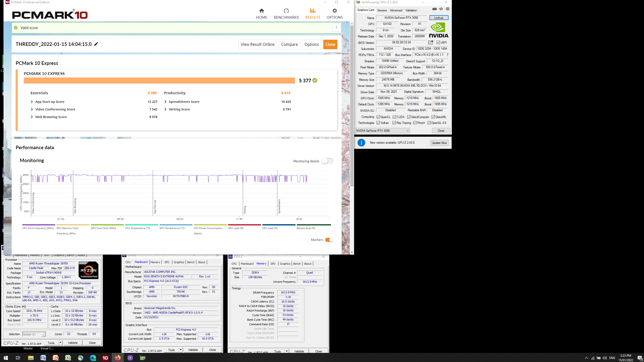Expand App Start-up Score row
644x362 pixels.
click(32, 102)
